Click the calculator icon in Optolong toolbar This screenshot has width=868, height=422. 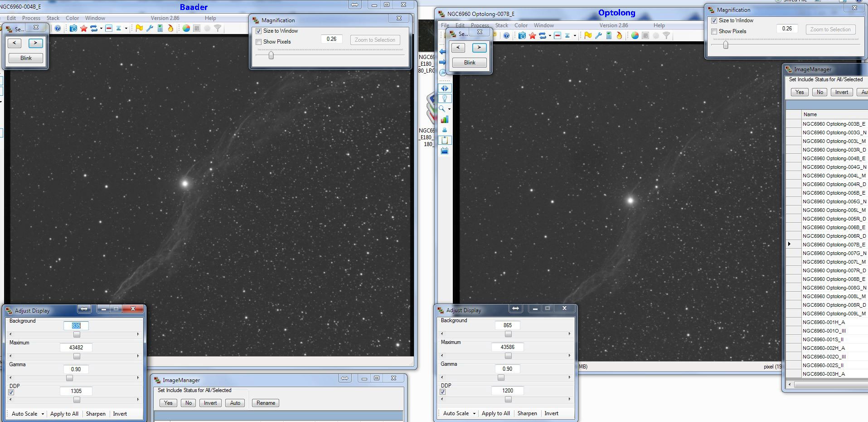click(x=609, y=35)
